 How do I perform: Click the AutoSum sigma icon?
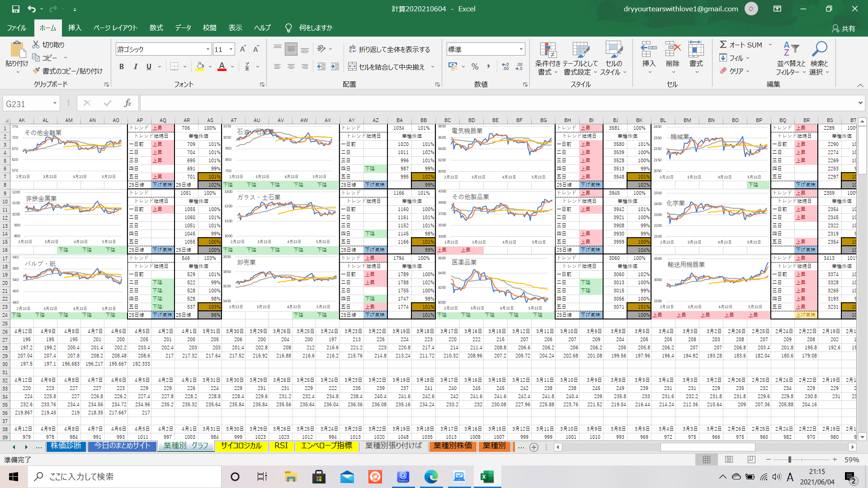click(723, 44)
